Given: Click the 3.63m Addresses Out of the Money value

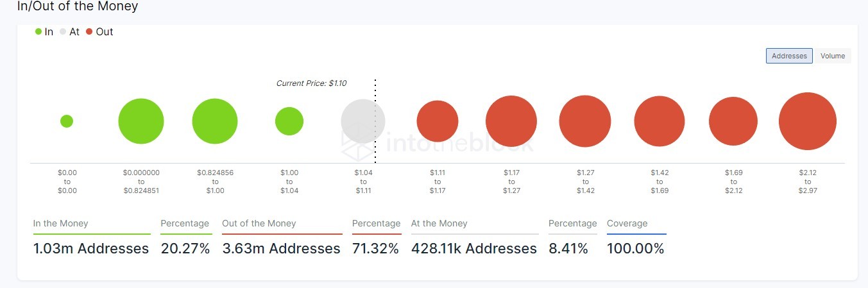Looking at the screenshot, I should pos(281,249).
